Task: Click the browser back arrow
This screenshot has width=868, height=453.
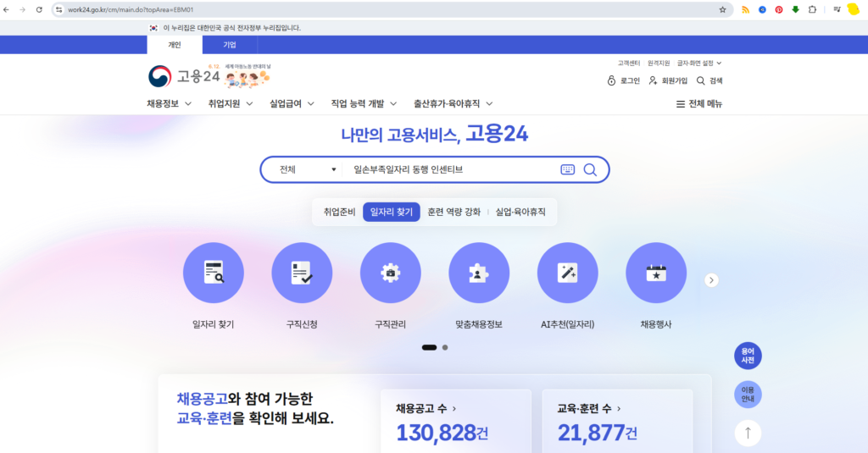Action: (x=7, y=9)
